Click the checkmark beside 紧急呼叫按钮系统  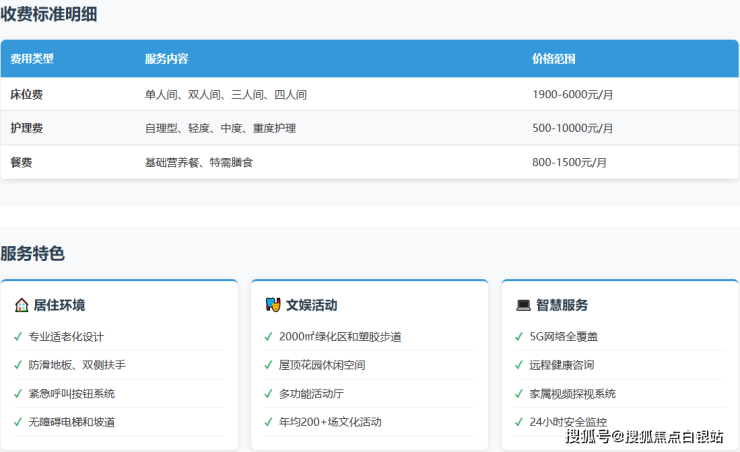pyautogui.click(x=18, y=394)
